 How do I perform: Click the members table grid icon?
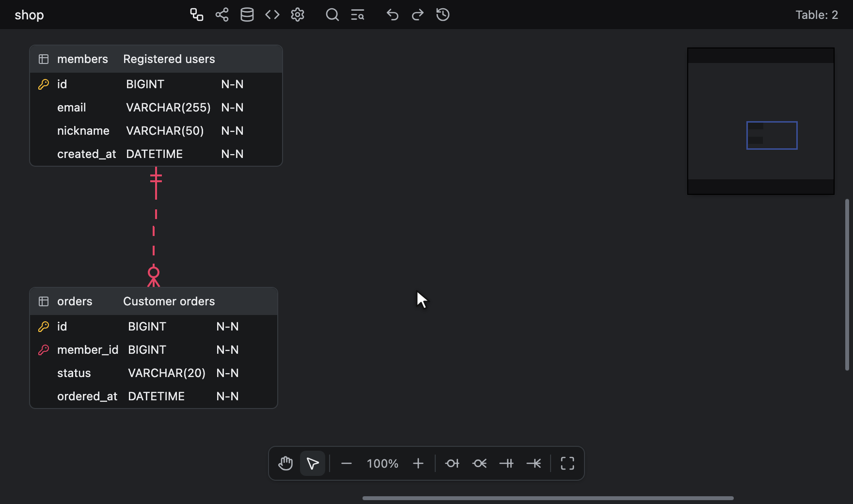point(44,59)
